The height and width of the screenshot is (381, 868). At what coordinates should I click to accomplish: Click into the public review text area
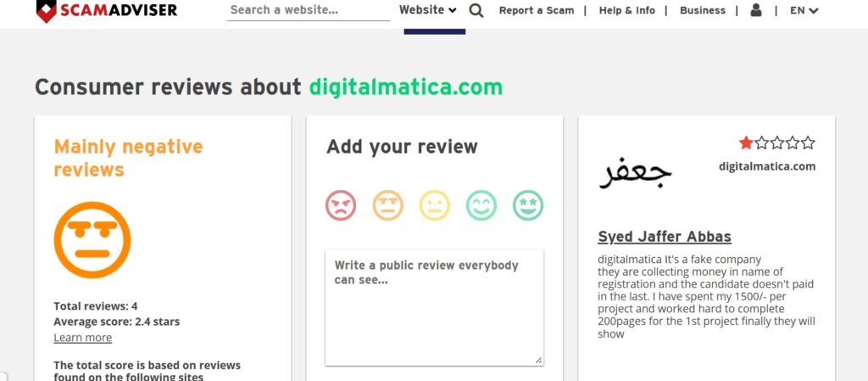(435, 307)
